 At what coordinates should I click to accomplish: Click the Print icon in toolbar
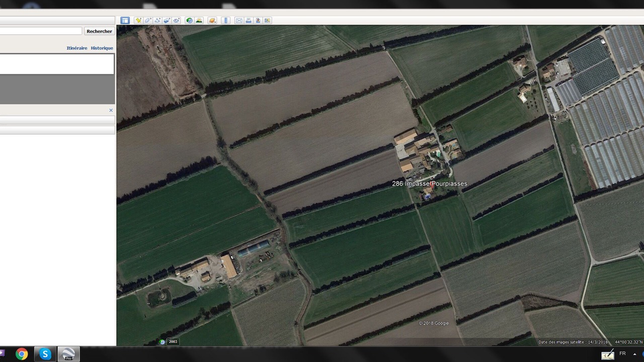(x=249, y=21)
